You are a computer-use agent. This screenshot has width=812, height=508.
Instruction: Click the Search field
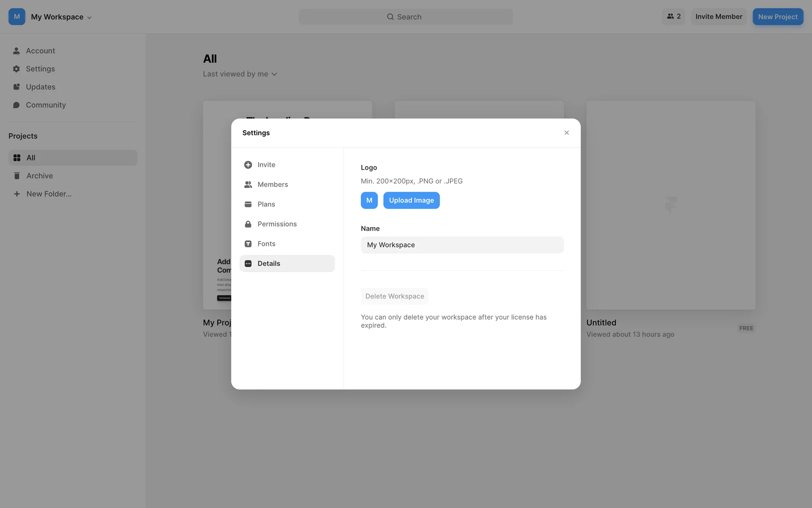(405, 17)
